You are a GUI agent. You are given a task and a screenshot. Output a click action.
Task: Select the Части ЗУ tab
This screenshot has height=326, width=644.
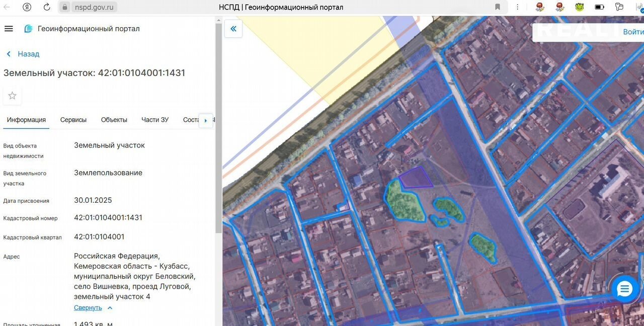tap(155, 120)
